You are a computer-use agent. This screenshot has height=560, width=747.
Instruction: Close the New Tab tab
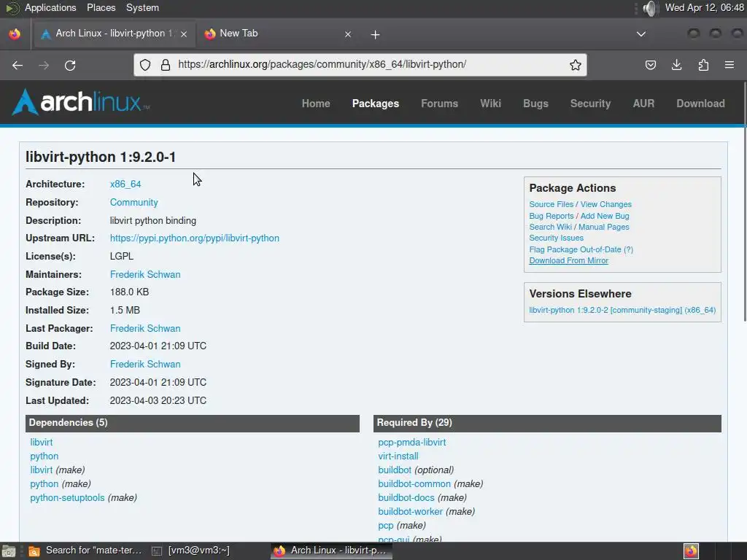[x=348, y=34]
